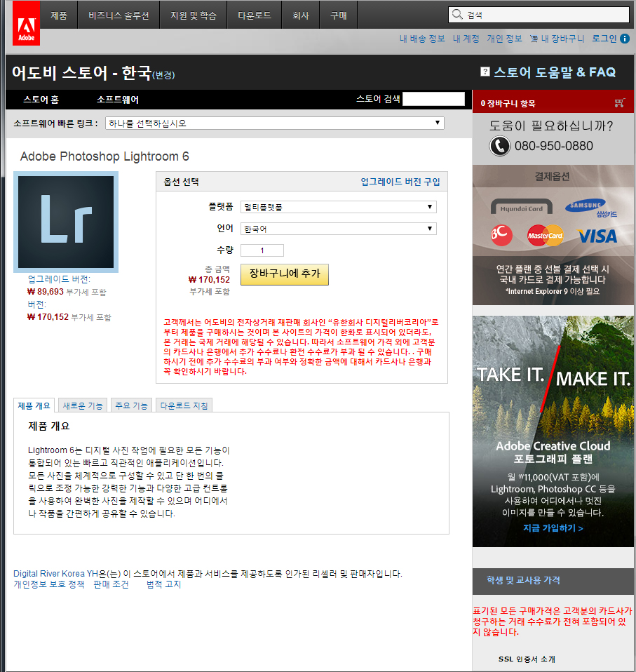This screenshot has height=672, width=636.
Task: Open 개인 정보 link
Action: (x=504, y=39)
